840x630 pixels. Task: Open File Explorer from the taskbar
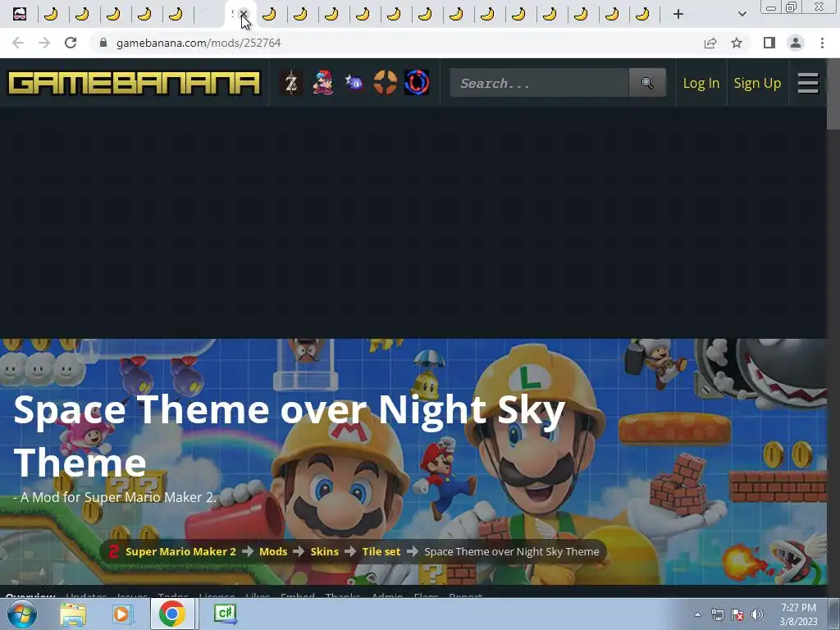[73, 614]
